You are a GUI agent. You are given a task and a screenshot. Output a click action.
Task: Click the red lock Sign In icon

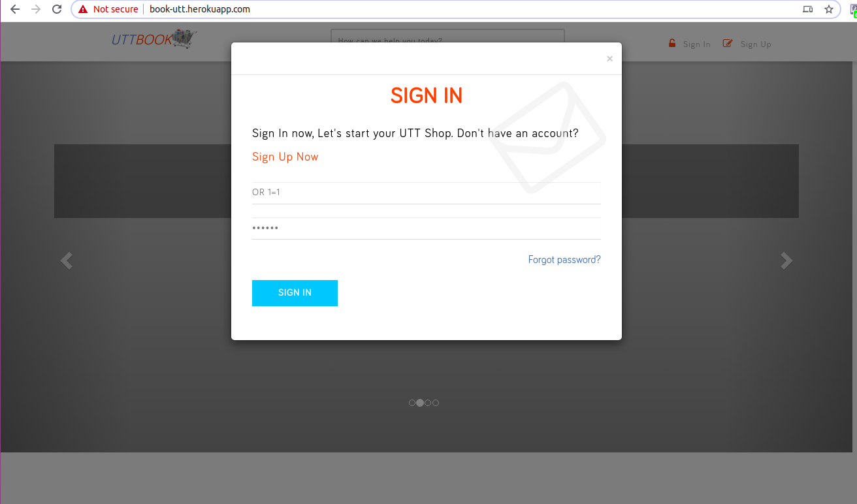pos(671,43)
